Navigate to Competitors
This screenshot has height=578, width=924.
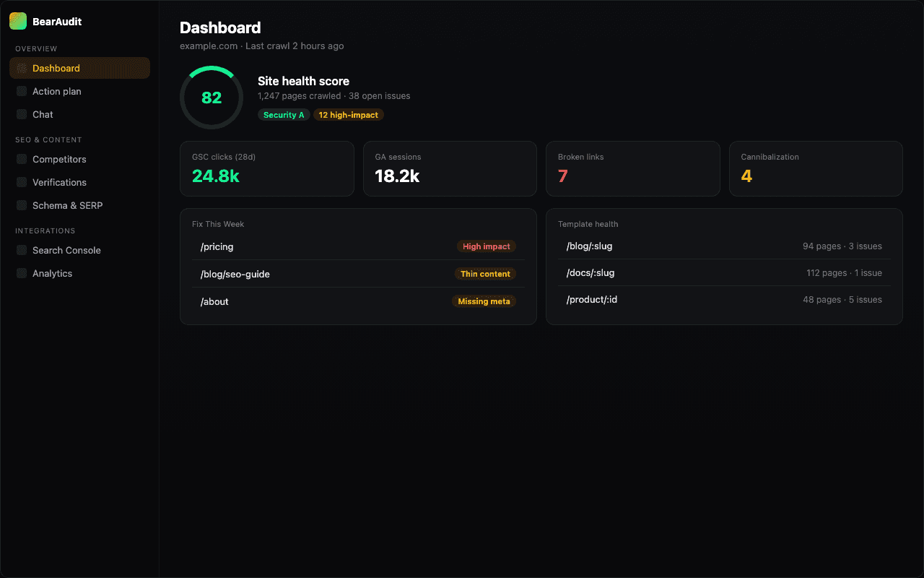click(x=79, y=159)
